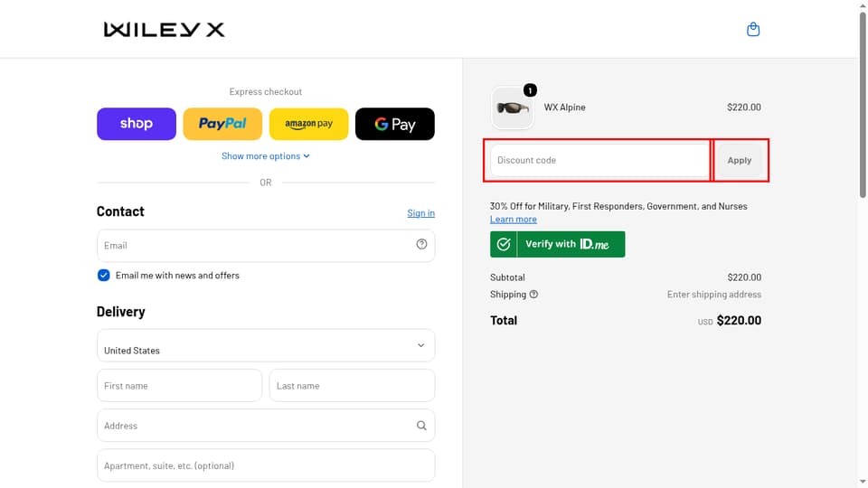Focus the First name field
This screenshot has height=488, width=868.
tap(179, 386)
